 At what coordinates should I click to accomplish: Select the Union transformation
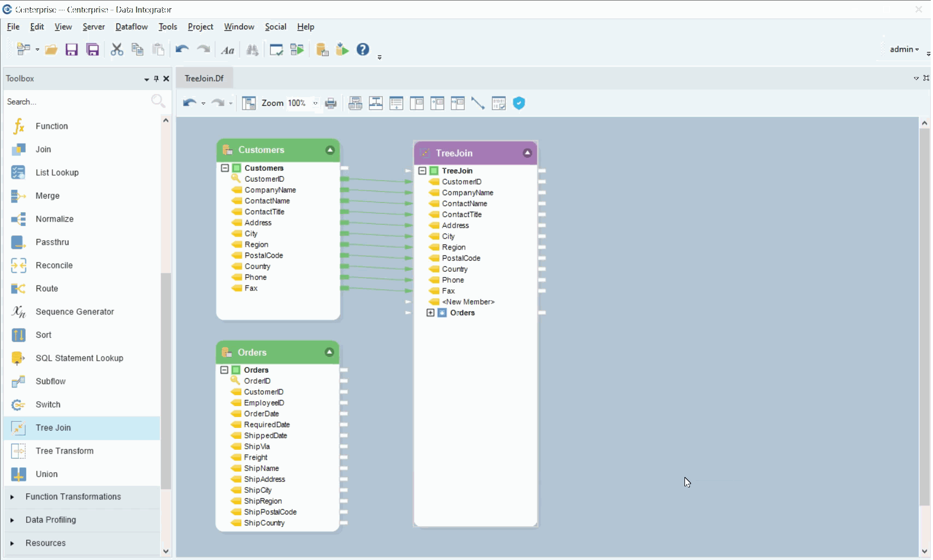pyautogui.click(x=46, y=474)
